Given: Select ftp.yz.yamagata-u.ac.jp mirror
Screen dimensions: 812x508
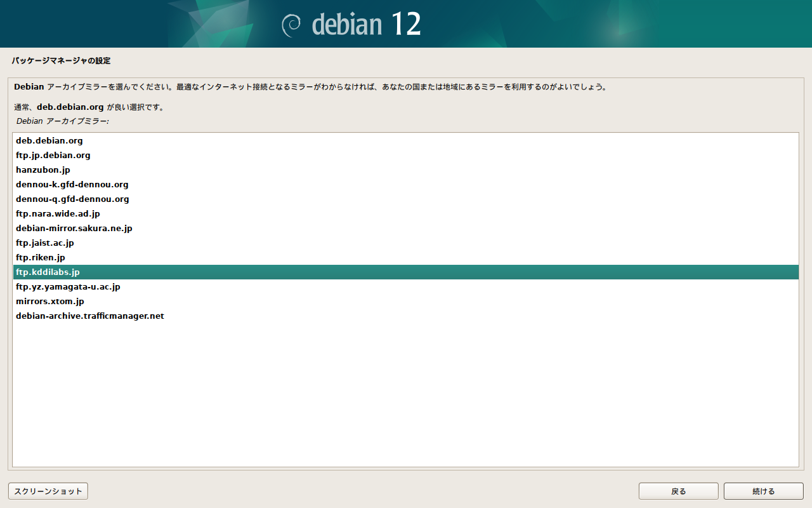Looking at the screenshot, I should point(406,286).
